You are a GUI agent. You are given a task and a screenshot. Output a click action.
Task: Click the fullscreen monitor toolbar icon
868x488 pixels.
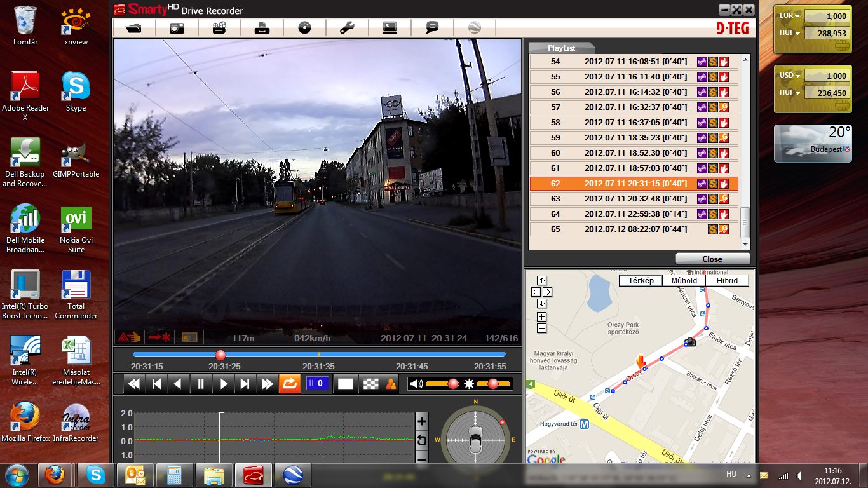click(390, 28)
